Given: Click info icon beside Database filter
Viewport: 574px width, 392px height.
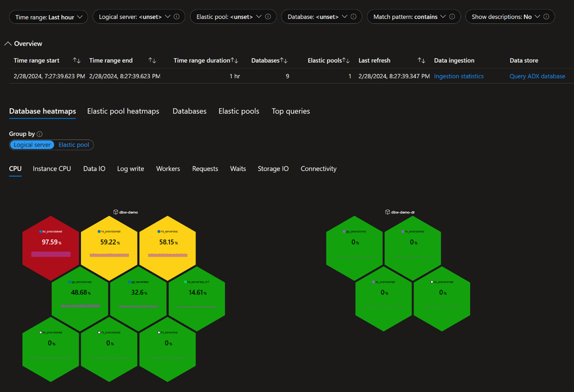Looking at the screenshot, I should tap(353, 17).
